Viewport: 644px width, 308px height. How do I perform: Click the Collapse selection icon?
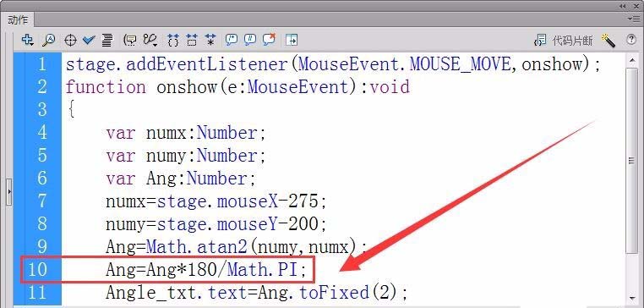[x=192, y=40]
